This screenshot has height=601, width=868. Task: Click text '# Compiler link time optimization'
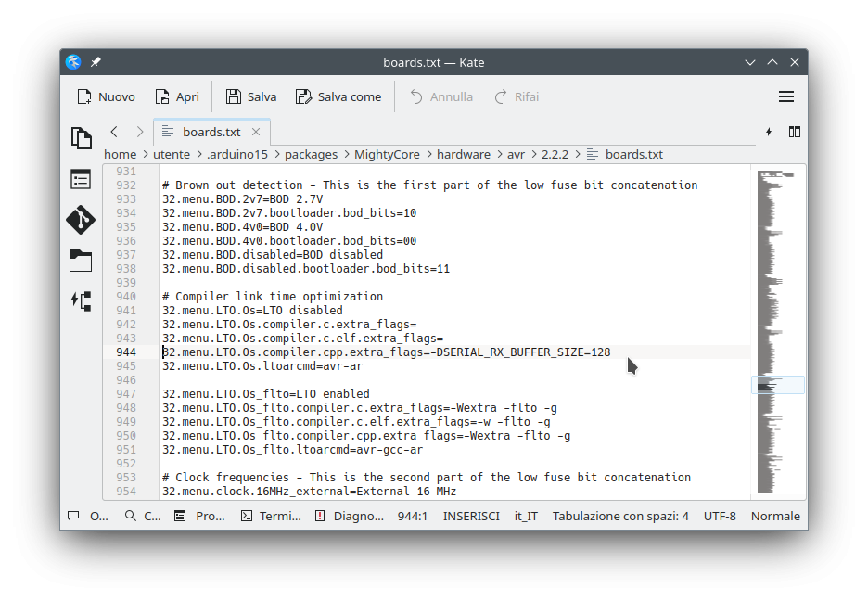pos(273,296)
